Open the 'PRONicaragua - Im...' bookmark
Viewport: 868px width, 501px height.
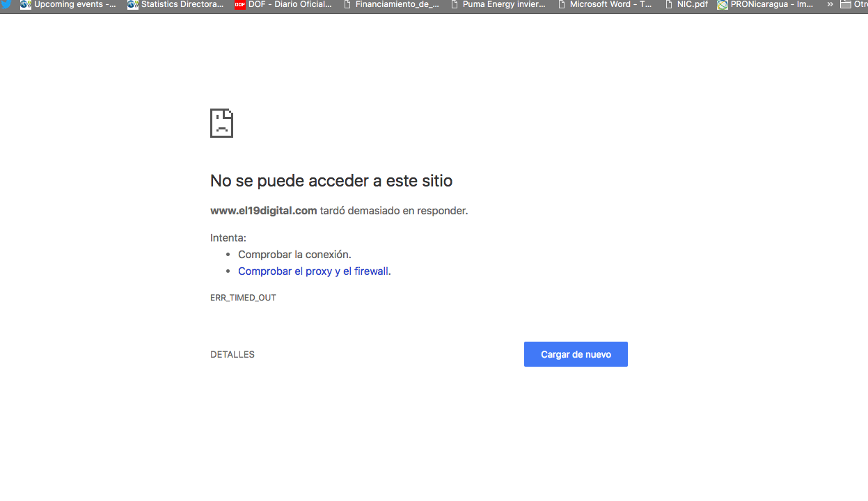pyautogui.click(x=765, y=4)
